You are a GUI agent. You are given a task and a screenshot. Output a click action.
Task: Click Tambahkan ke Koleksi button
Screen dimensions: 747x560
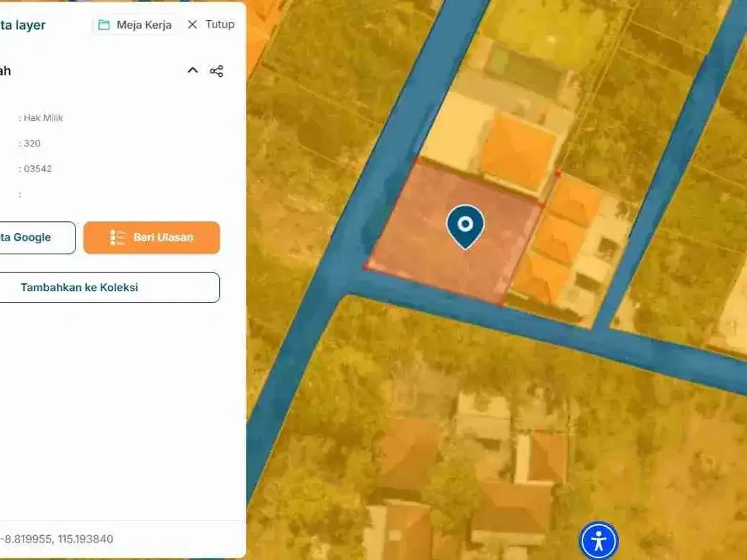[109, 287]
